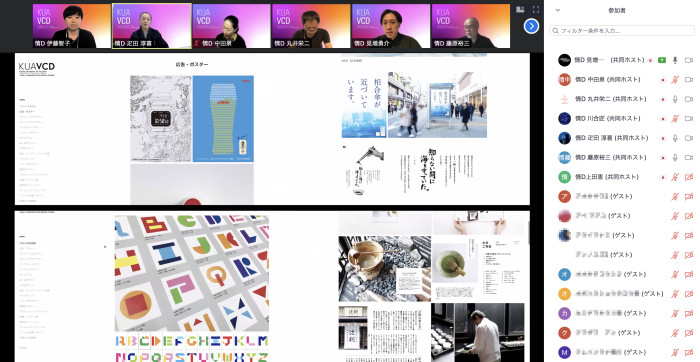Click green screen-share icon for 情D 見増一
Image resolution: width=700 pixels, height=362 pixels.
662,60
